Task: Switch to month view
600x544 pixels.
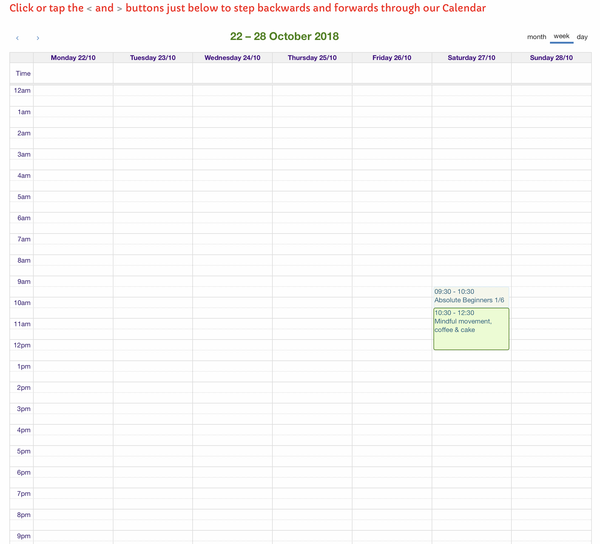Action: [536, 37]
